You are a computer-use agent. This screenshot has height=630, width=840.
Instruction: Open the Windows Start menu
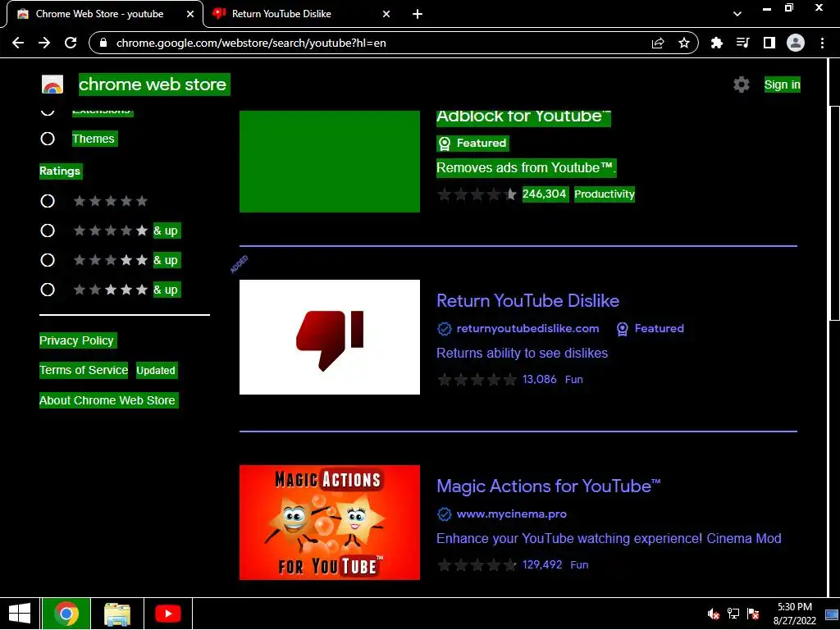point(20,614)
